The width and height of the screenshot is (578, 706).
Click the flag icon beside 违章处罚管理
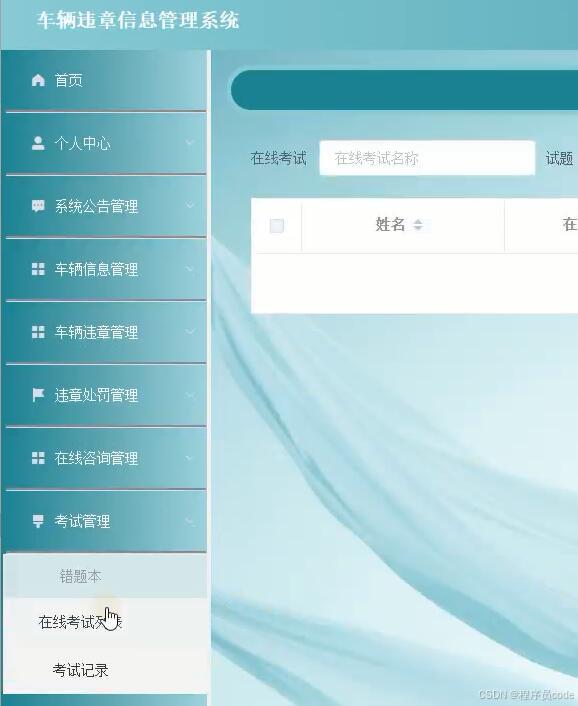(x=38, y=395)
